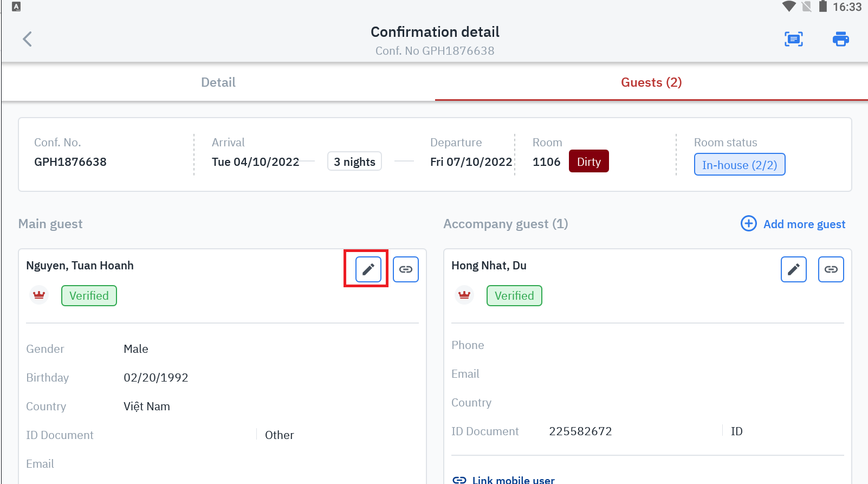
Task: Click the Dirty room badge
Action: 588,162
